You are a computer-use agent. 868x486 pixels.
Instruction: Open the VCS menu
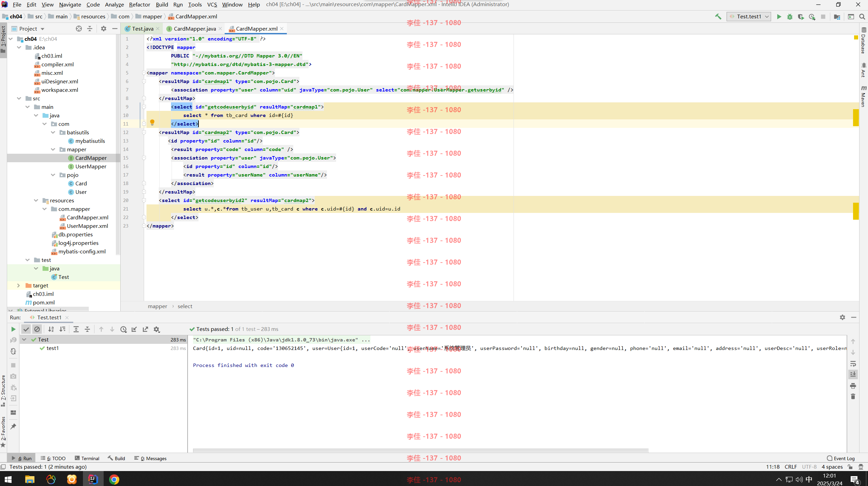[212, 4]
